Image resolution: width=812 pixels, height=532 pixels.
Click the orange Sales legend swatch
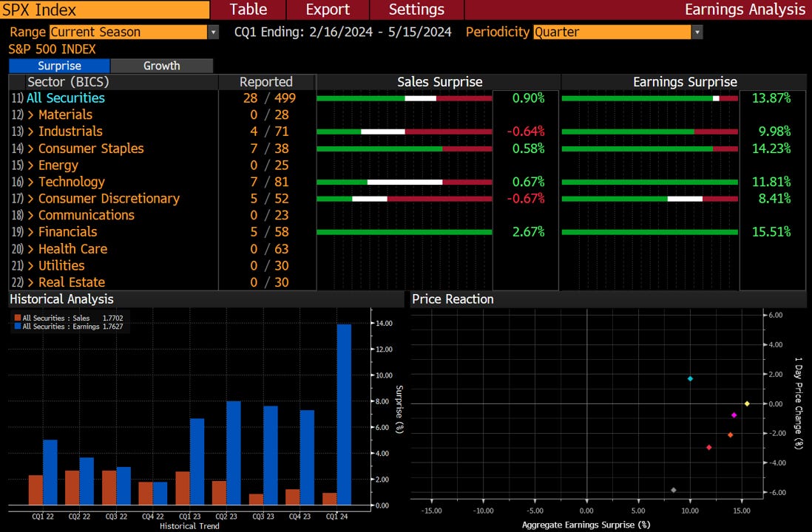point(18,318)
